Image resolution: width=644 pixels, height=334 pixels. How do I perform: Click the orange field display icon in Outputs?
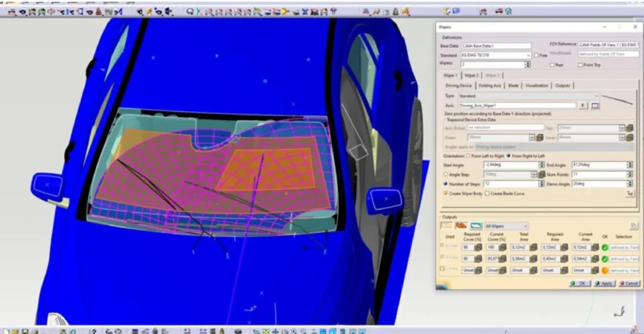[x=461, y=226]
